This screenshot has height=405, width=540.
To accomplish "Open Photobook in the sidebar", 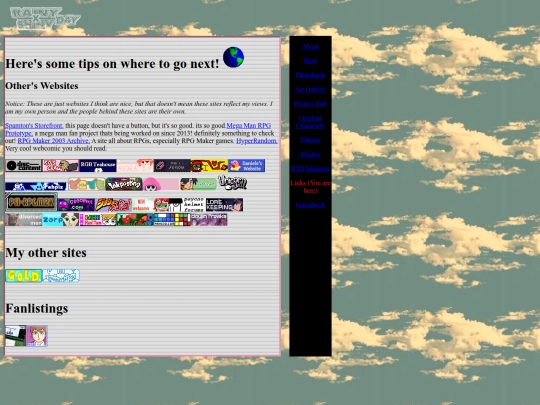I will point(310,75).
